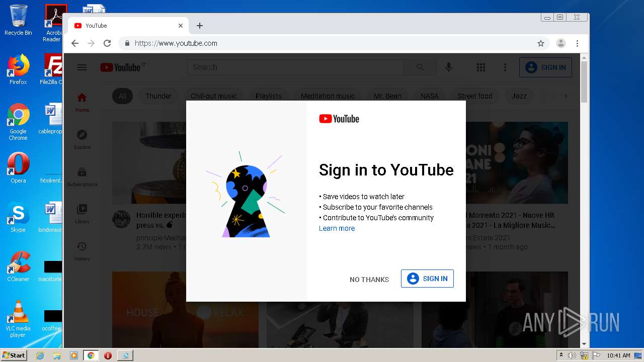Select the NASA filter chip
Image resolution: width=644 pixels, height=362 pixels.
point(430,96)
